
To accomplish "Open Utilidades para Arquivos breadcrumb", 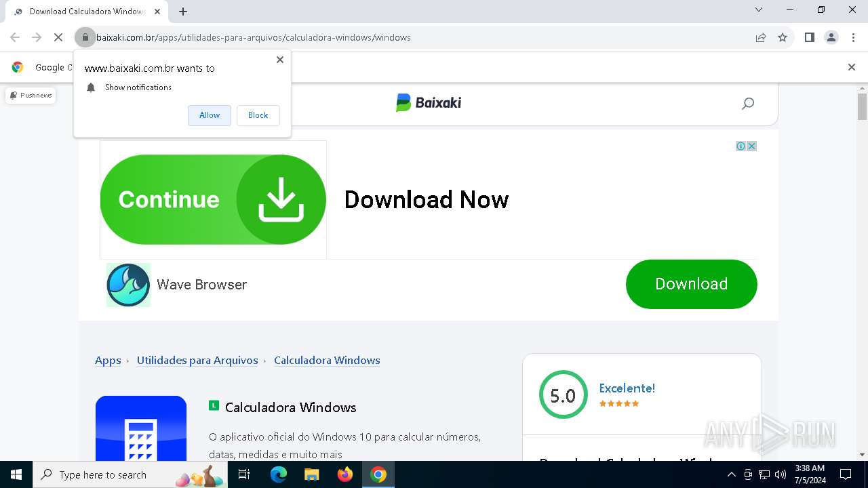I will [197, 361].
